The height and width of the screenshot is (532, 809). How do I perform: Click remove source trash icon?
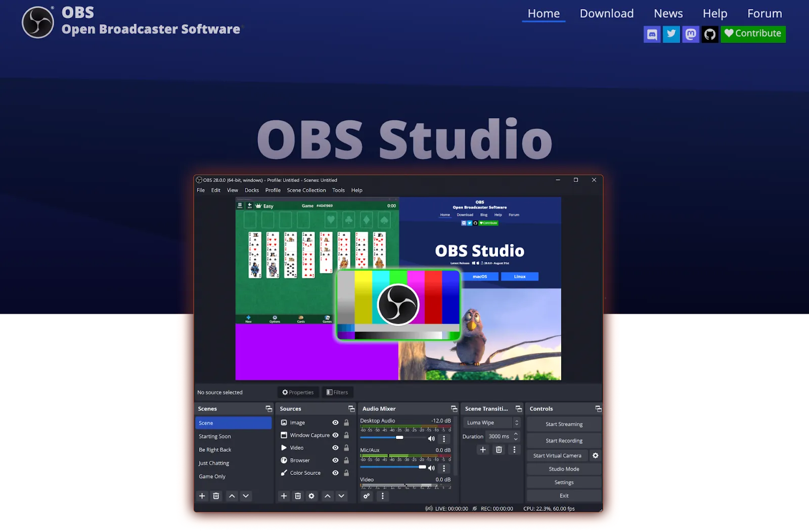point(298,496)
